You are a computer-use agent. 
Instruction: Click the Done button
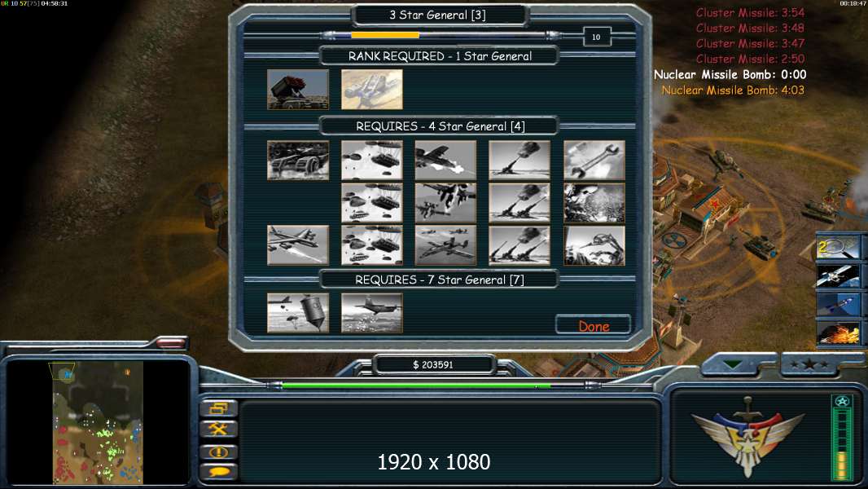click(594, 326)
